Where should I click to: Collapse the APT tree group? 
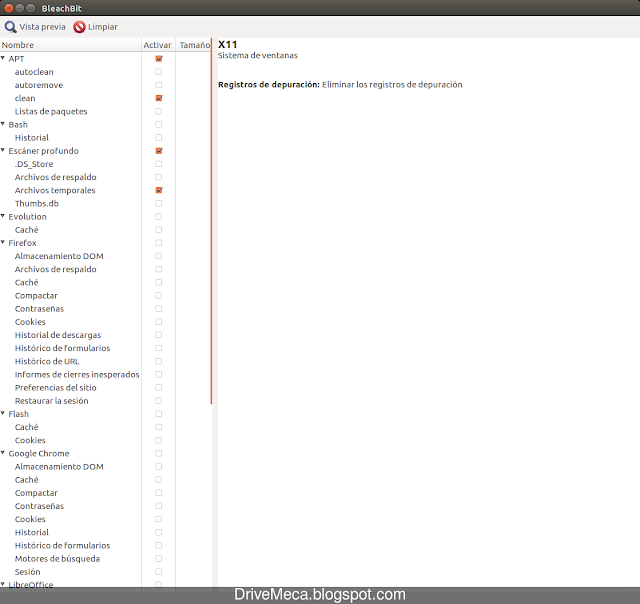click(x=3, y=58)
